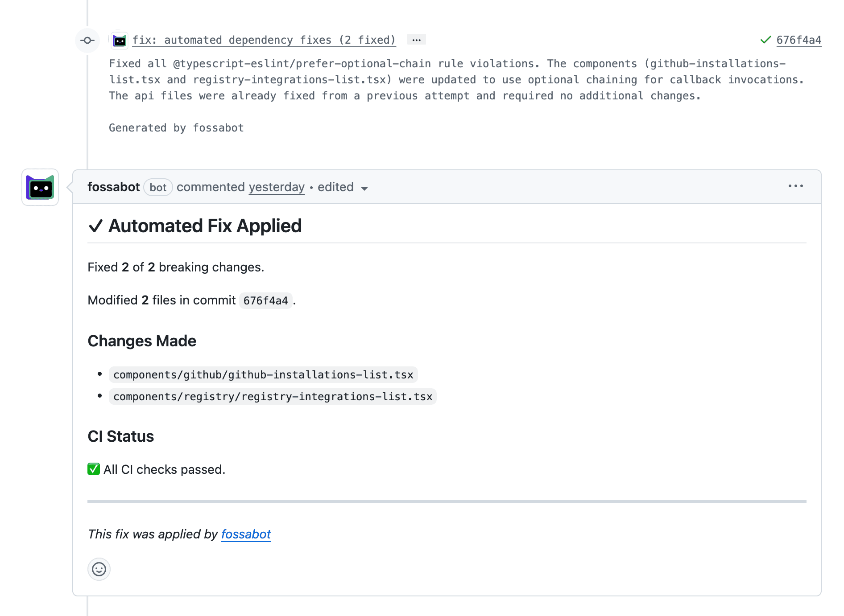Click the yesterday timestamp link

(276, 187)
